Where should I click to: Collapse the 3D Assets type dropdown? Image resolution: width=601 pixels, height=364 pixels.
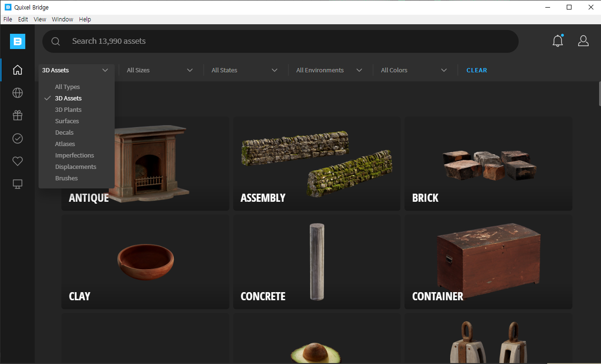pos(76,70)
